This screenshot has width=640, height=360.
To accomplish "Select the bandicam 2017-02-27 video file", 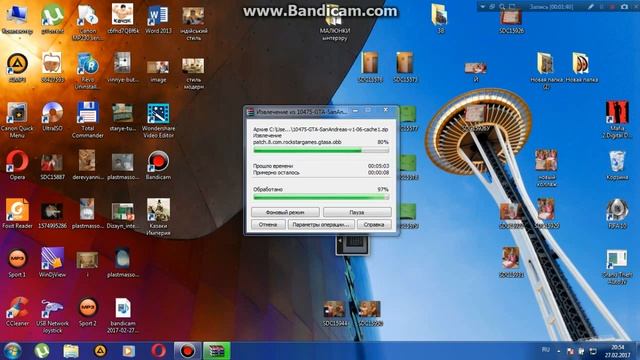I will point(122,315).
